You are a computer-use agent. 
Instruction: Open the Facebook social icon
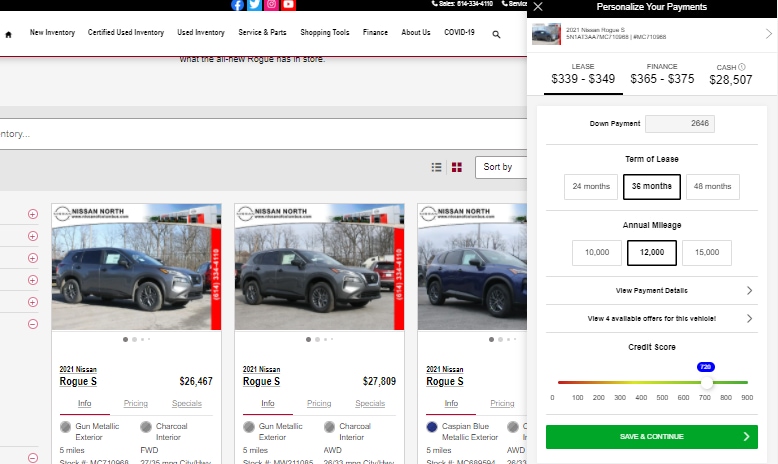coord(238,5)
